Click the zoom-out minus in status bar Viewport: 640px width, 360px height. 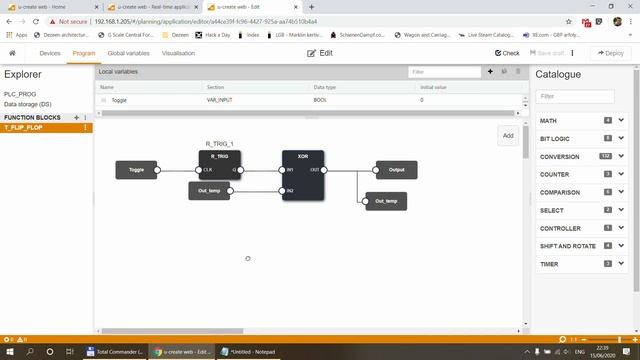pos(584,339)
